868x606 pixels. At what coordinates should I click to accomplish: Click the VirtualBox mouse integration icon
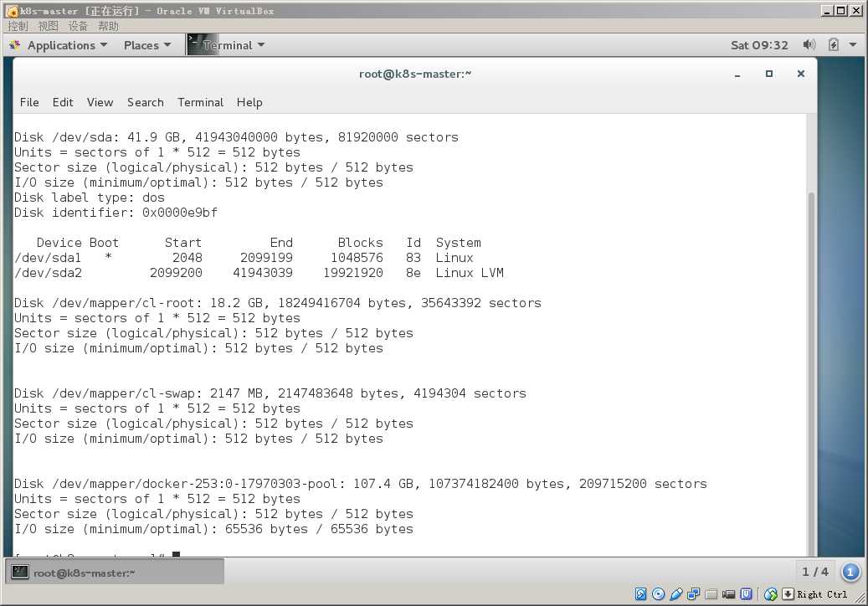pyautogui.click(x=770, y=594)
